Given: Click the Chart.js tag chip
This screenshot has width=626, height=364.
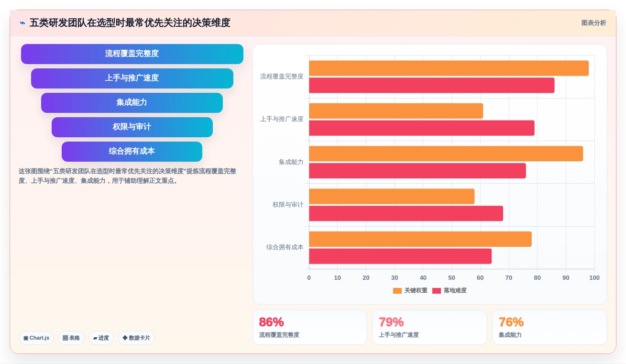Looking at the screenshot, I should 36,338.
